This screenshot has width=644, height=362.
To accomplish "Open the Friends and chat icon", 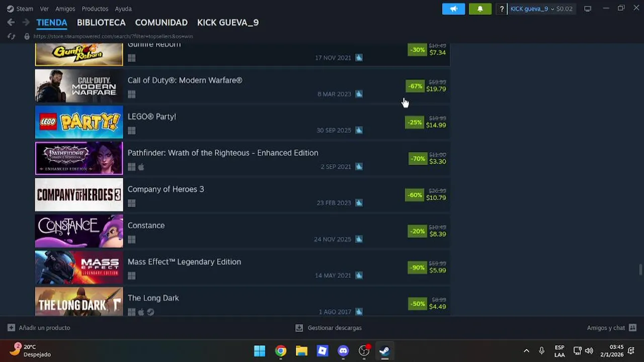I will [x=632, y=328].
